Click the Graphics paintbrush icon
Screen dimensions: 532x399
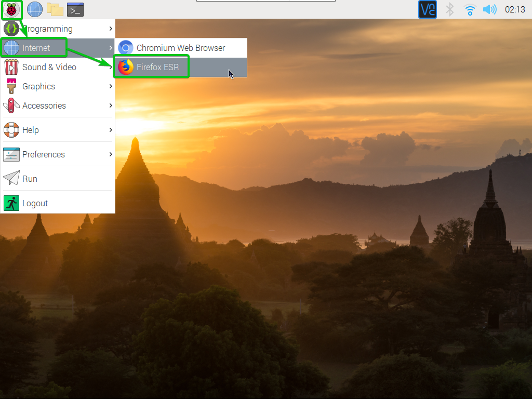(x=11, y=86)
